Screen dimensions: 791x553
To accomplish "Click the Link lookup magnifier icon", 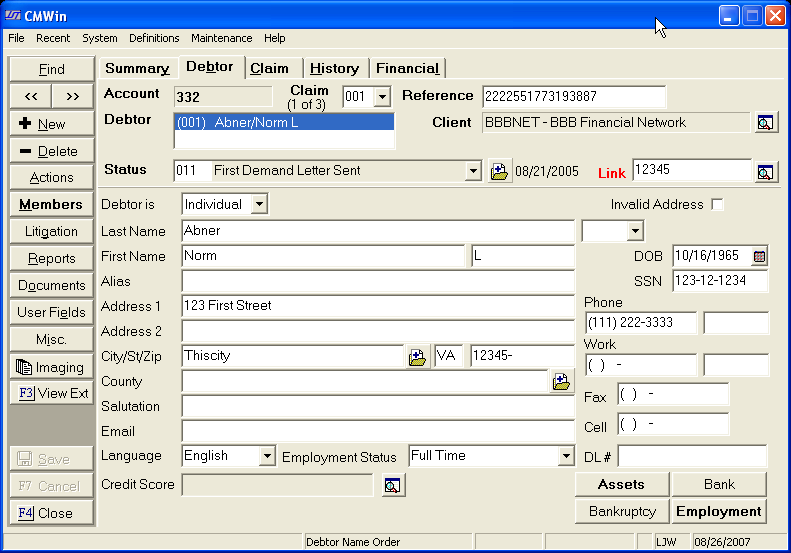I will (x=765, y=172).
